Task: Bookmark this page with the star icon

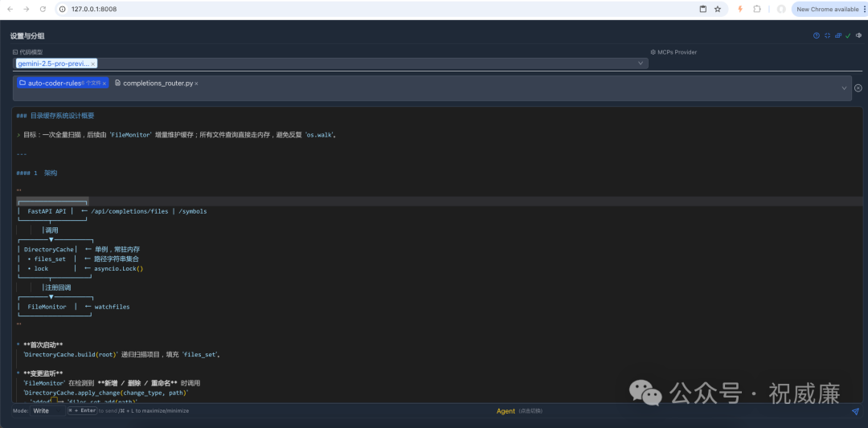Action: [x=718, y=9]
